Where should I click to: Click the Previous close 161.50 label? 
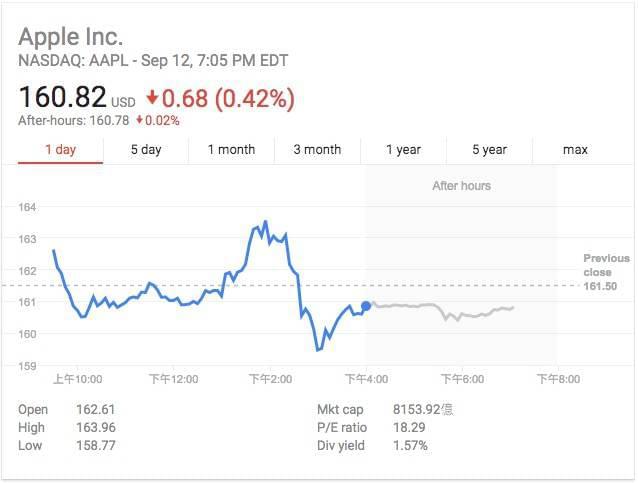(606, 272)
